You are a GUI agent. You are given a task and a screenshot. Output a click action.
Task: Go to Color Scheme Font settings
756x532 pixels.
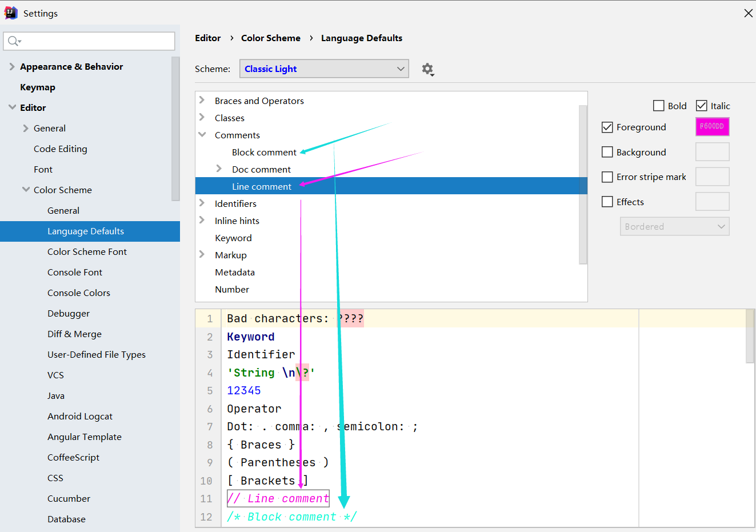pyautogui.click(x=87, y=252)
